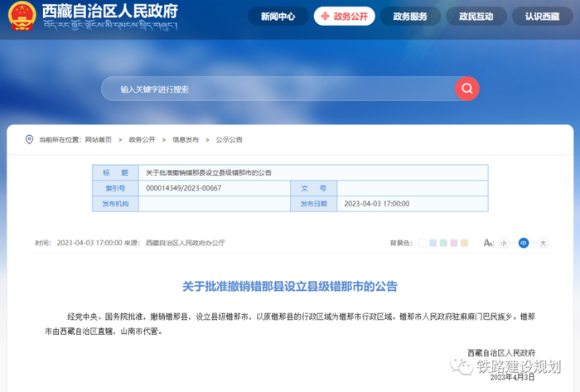Choose the pink background color swatch
Image resolution: width=580 pixels, height=392 pixels.
point(453,243)
